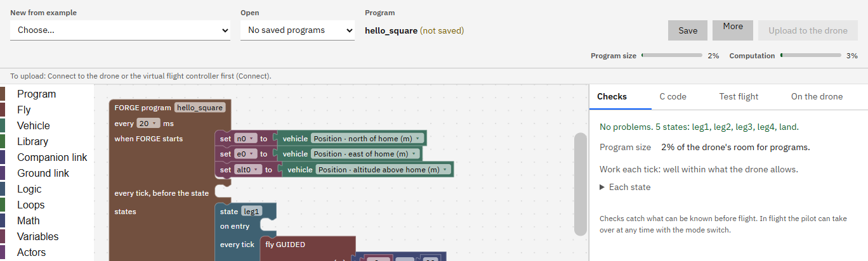Click the Save button

688,30
